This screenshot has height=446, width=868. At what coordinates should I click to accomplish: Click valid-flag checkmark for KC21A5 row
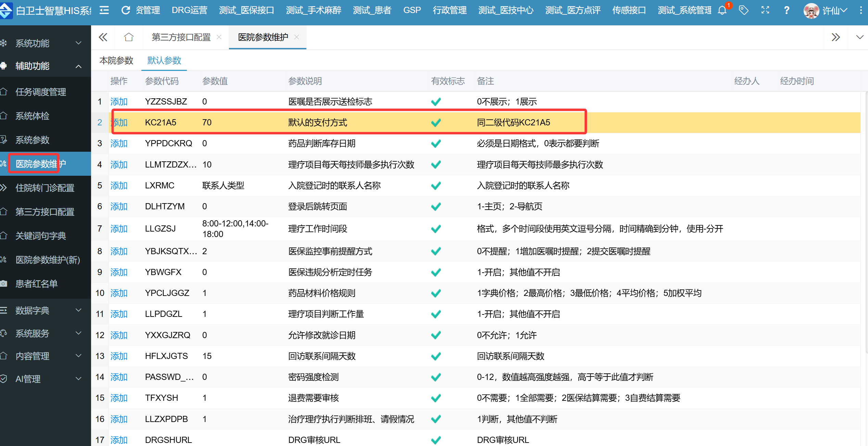tap(436, 123)
